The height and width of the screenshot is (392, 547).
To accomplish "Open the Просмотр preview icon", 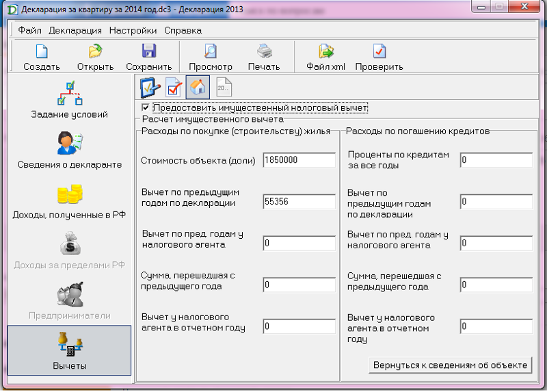I will 211,52.
